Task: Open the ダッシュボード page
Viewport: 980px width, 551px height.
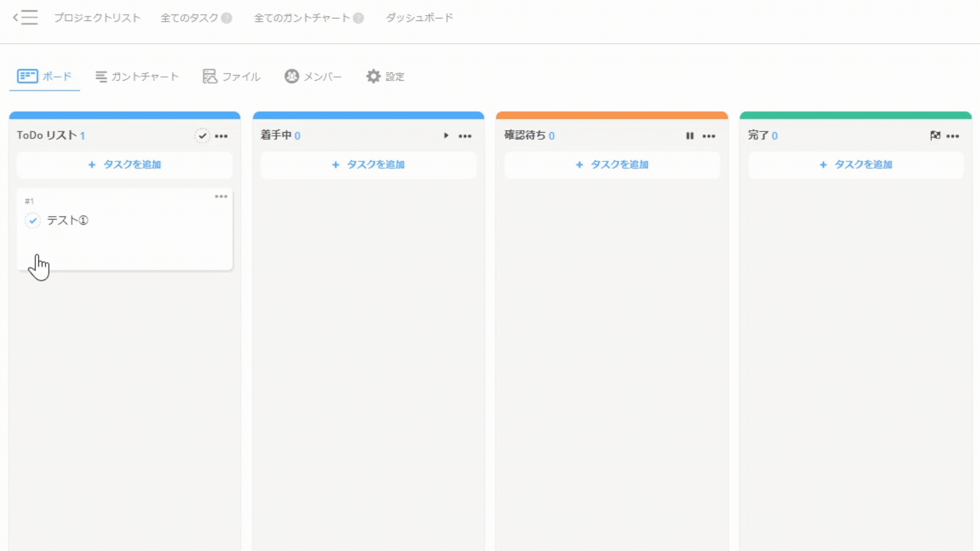Action: (x=420, y=17)
